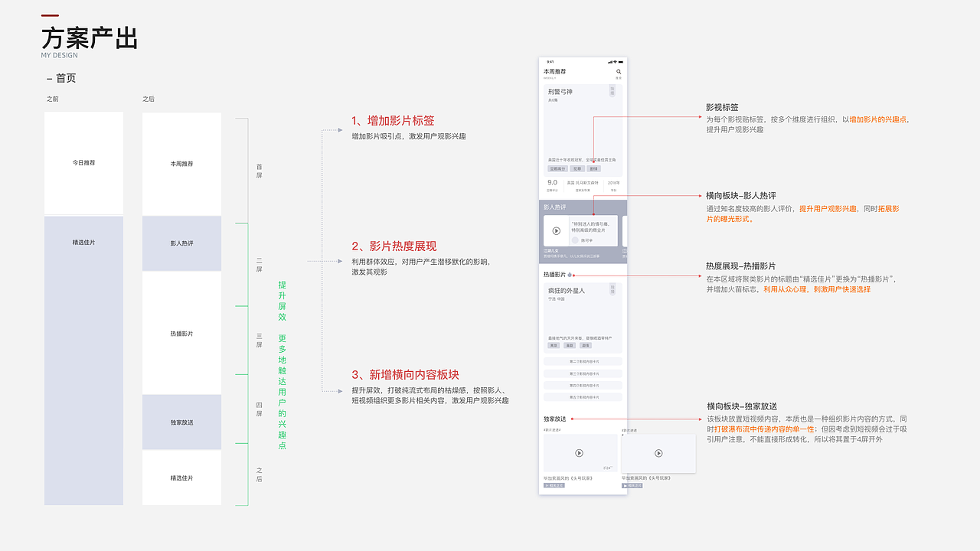Click the Wi-Fi icon in the status bar
The height and width of the screenshot is (551, 980).
[x=615, y=61]
